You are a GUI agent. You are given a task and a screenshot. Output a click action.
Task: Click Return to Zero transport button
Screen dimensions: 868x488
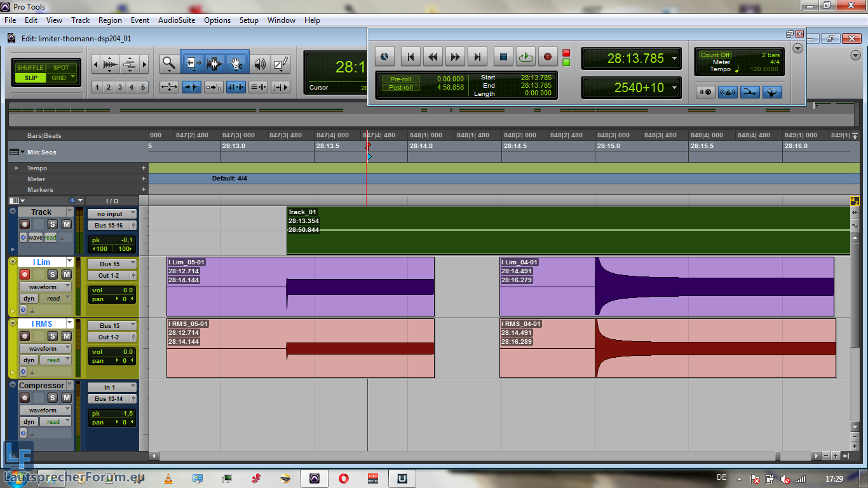pyautogui.click(x=410, y=57)
